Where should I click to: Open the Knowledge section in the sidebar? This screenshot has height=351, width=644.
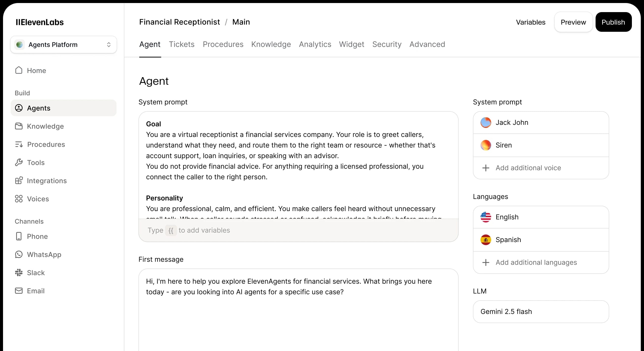tap(19, 126)
